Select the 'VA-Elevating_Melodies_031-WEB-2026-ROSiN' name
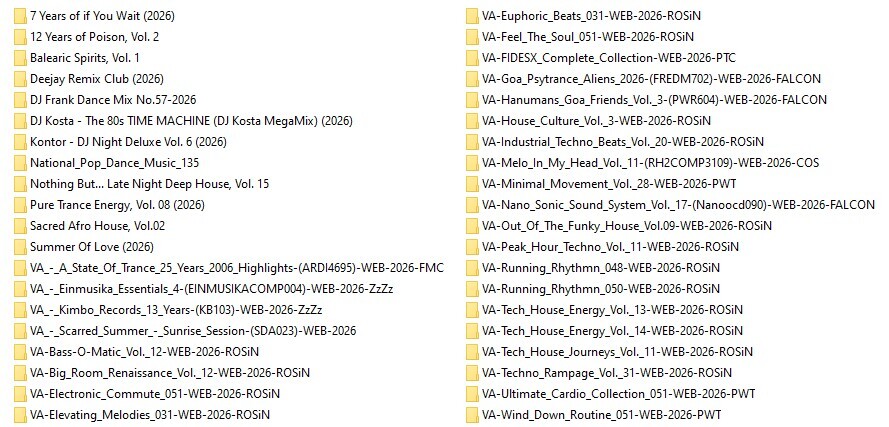This screenshot has height=427, width=889. click(x=150, y=415)
